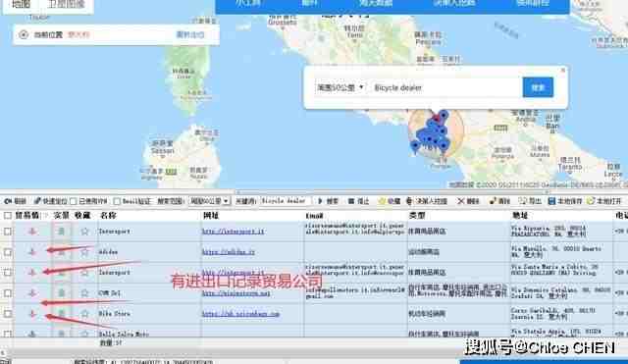Check the Adidas row checkbox
The image size is (628, 364).
pyautogui.click(x=7, y=252)
